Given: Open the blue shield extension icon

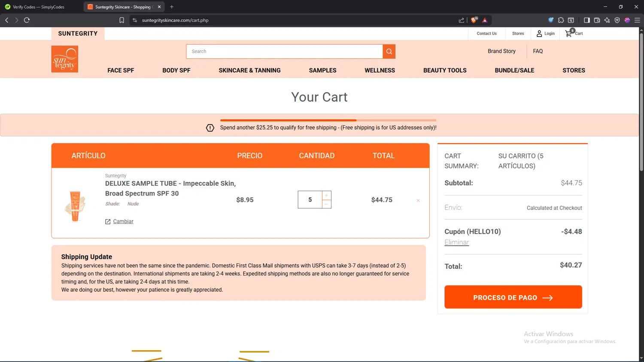Looking at the screenshot, I should coord(551,20).
